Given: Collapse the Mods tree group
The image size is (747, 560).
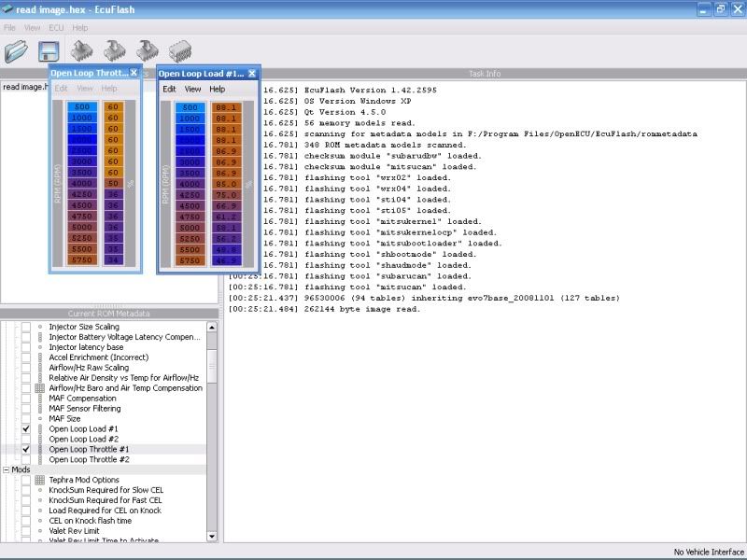Looking at the screenshot, I should pyautogui.click(x=6, y=469).
